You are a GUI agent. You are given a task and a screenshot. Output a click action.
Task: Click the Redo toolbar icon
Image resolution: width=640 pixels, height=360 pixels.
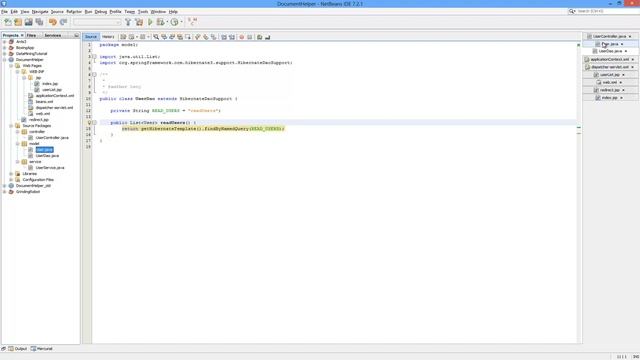tap(63, 22)
